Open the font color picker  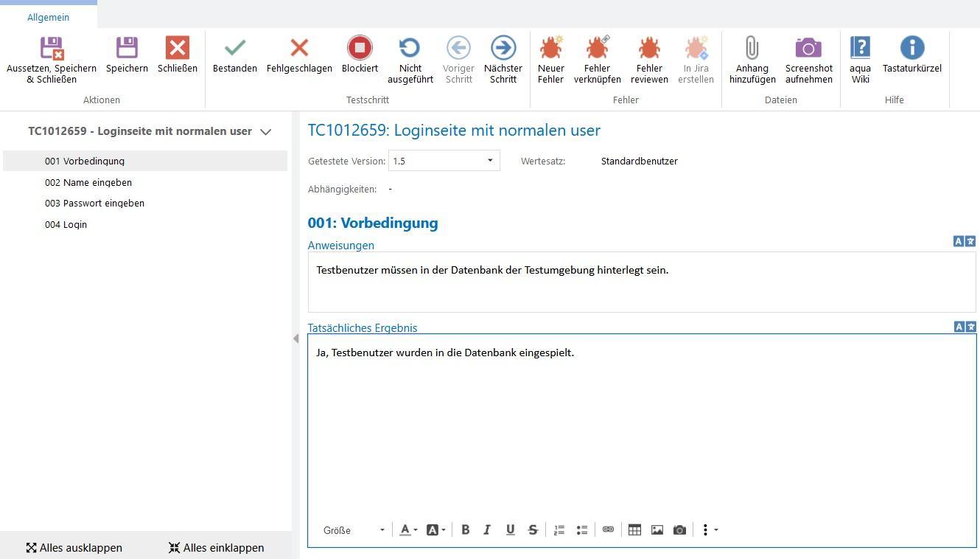408,530
